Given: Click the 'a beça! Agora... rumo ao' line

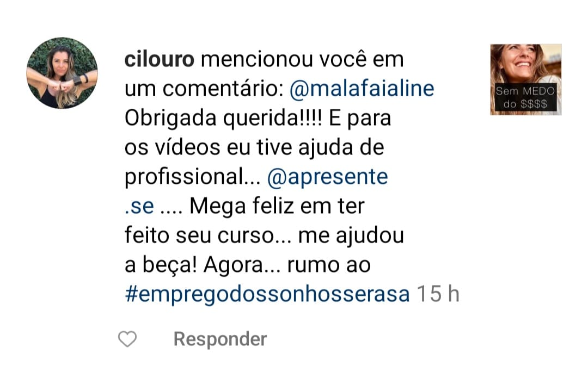Looking at the screenshot, I should point(248,265).
